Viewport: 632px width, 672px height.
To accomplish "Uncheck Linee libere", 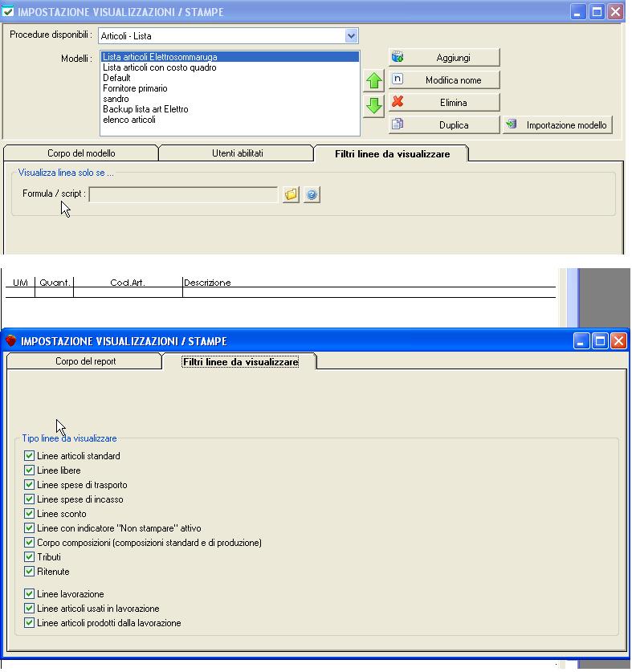I will click(x=29, y=470).
